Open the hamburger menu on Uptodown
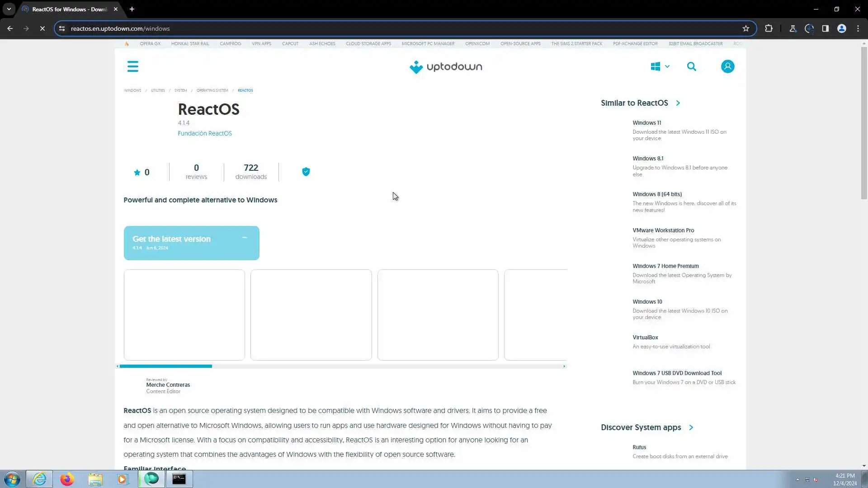The width and height of the screenshot is (868, 488). coord(132,66)
